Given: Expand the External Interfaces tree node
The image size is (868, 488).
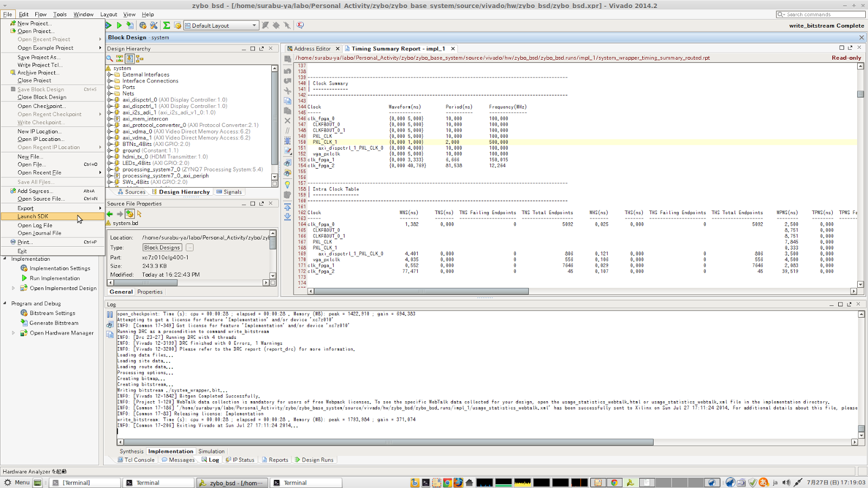Looking at the screenshot, I should (110, 75).
